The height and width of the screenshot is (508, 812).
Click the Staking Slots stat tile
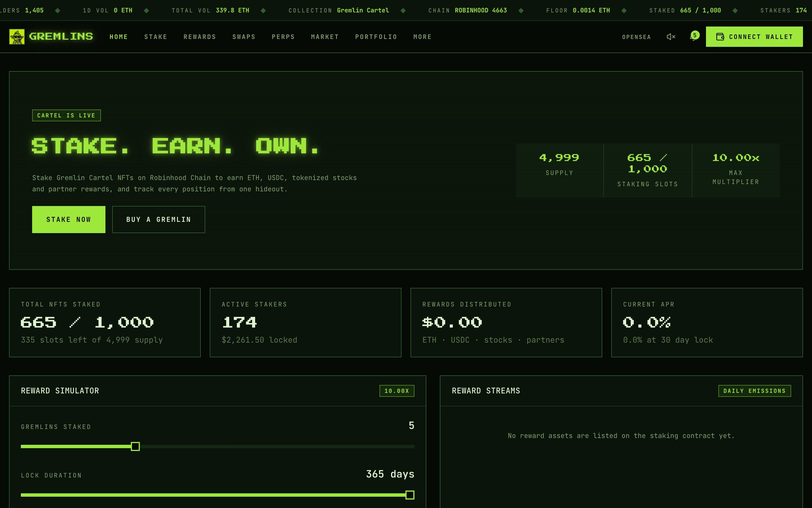tap(648, 170)
